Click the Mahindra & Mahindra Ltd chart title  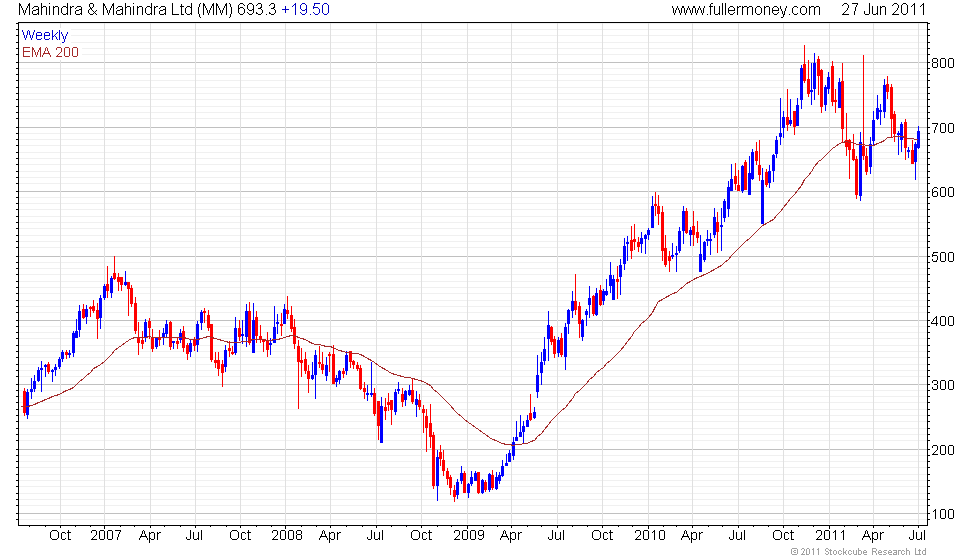pos(125,10)
